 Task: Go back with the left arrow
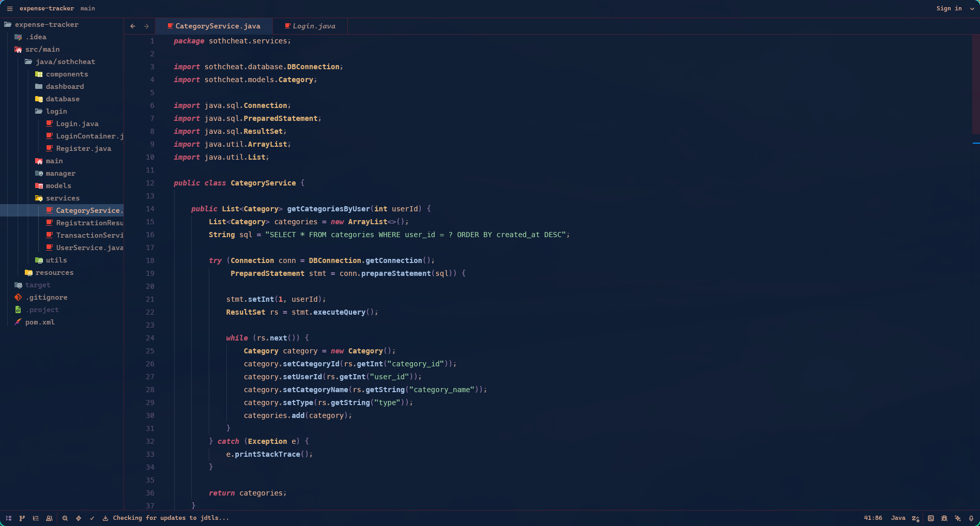pos(133,26)
